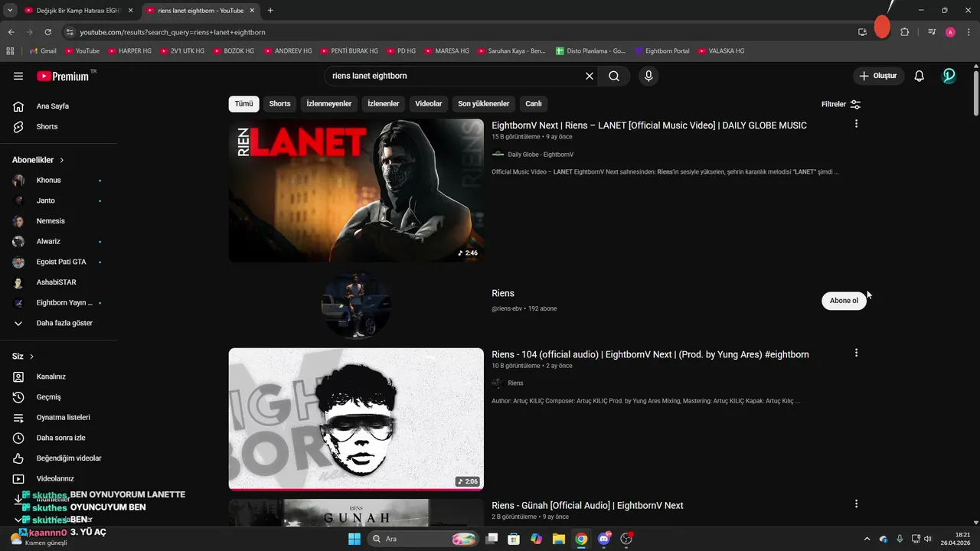Expand the Siz section arrow
Viewport: 980px width, 551px height.
click(x=31, y=357)
